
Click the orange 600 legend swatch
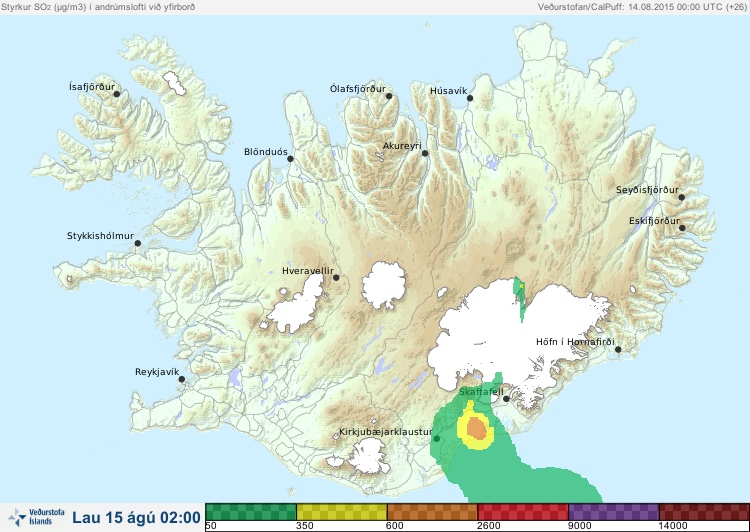[x=432, y=512]
